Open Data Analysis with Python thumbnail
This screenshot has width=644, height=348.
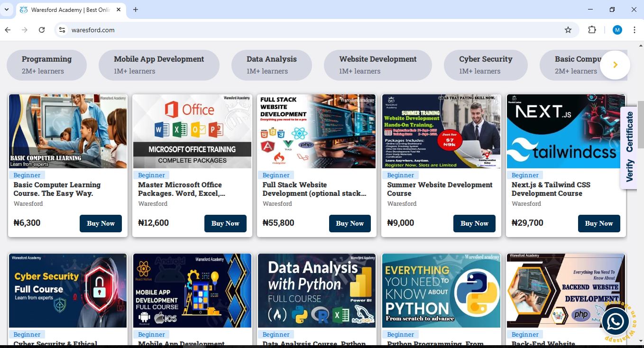317,291
